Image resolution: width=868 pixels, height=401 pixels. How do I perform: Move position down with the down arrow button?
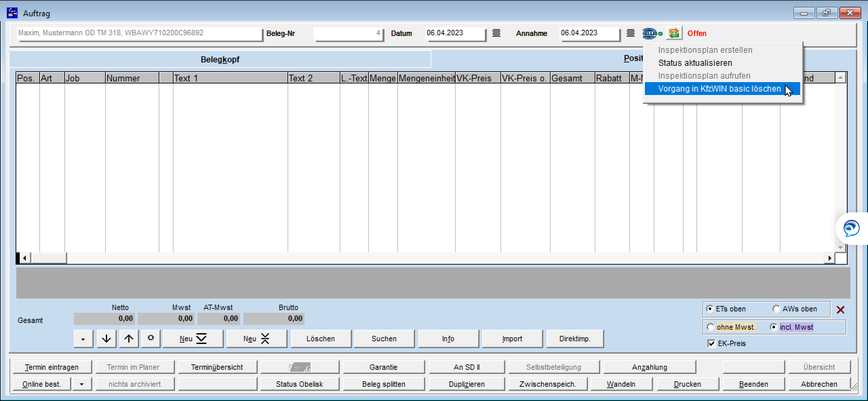coord(106,339)
